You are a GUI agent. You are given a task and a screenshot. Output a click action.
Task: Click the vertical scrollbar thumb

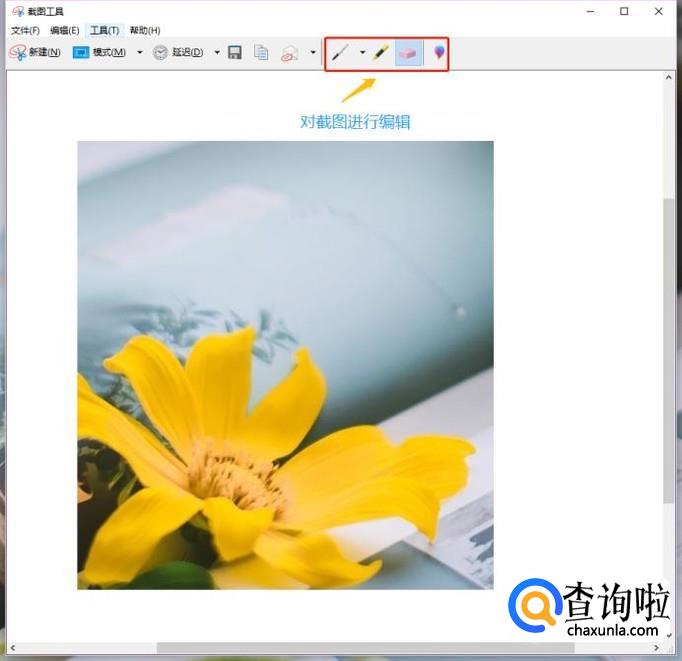pos(668,350)
